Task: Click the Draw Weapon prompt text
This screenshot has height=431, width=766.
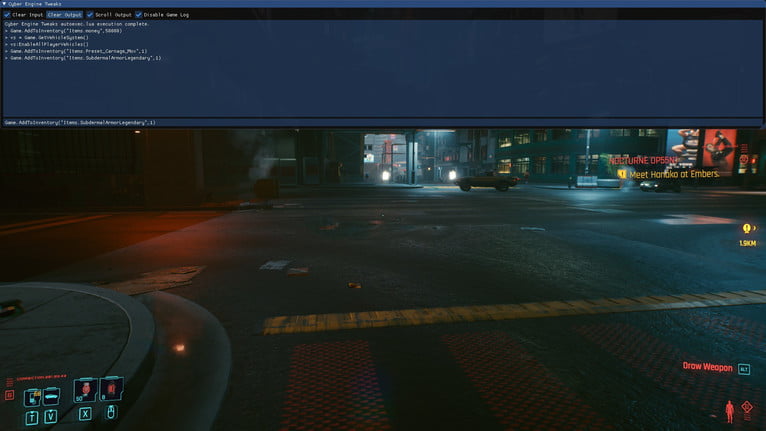Action: click(x=707, y=366)
